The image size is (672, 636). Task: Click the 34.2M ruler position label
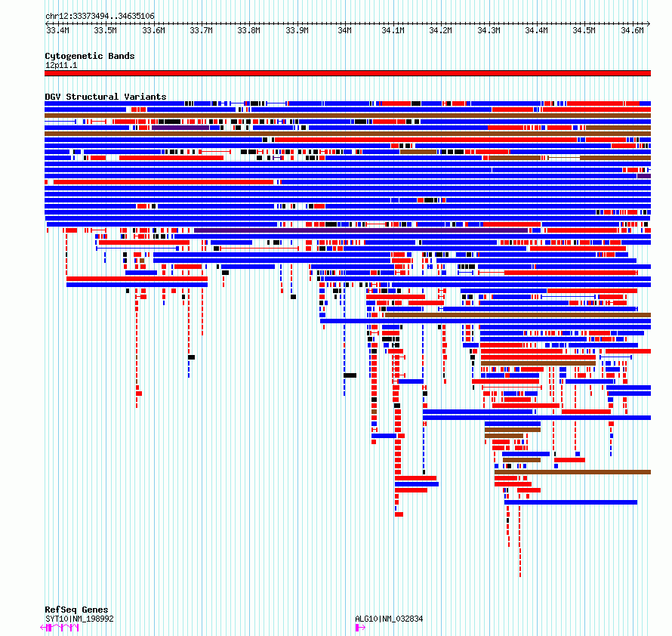tap(440, 30)
